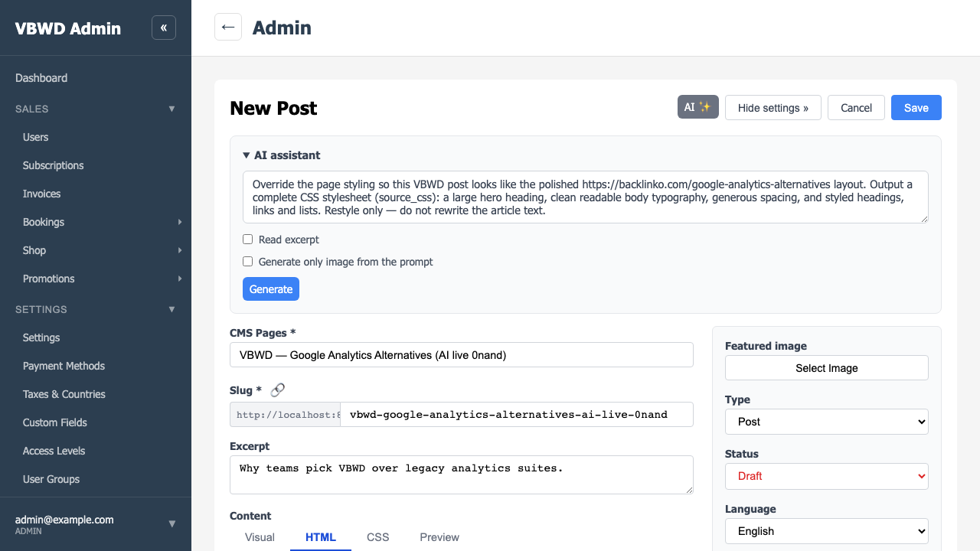Click the AI sparkle button

(x=697, y=107)
